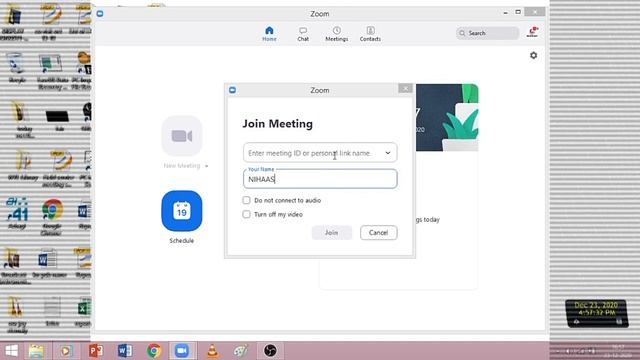This screenshot has width=640, height=360.
Task: Switch to the Chat tab
Action: tap(303, 34)
